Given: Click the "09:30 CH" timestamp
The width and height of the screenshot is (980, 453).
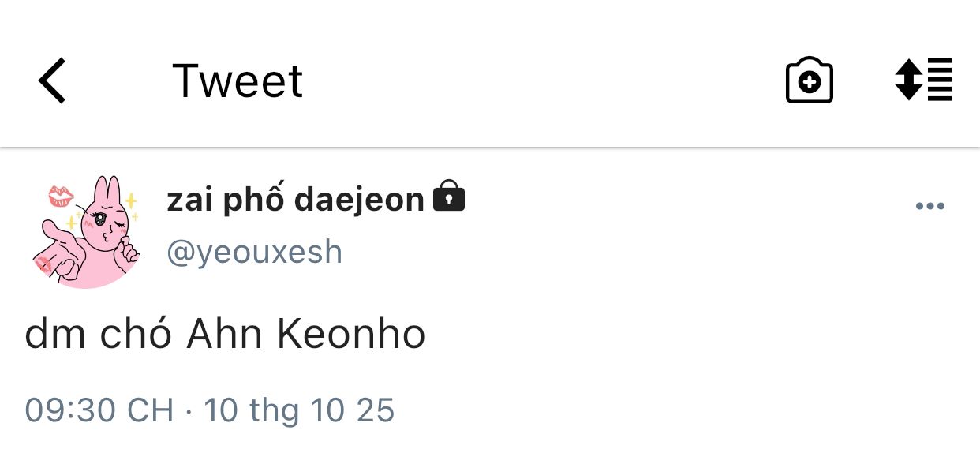Looking at the screenshot, I should [x=99, y=410].
